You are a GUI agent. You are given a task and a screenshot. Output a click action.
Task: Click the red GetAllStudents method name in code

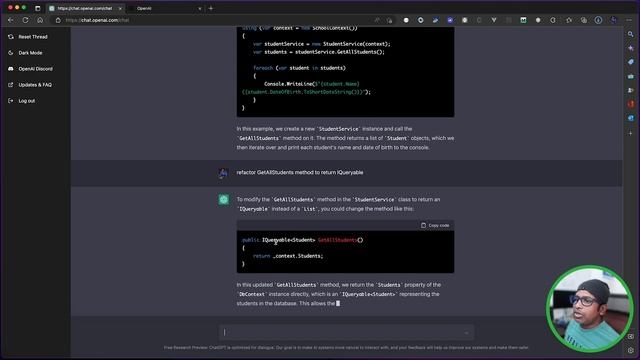[x=337, y=240]
